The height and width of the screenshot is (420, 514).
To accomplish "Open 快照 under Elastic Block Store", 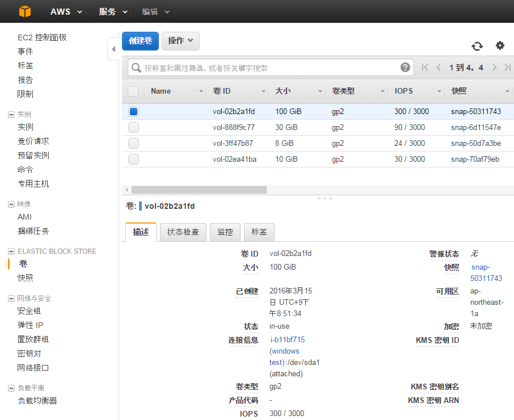I will coord(25,278).
